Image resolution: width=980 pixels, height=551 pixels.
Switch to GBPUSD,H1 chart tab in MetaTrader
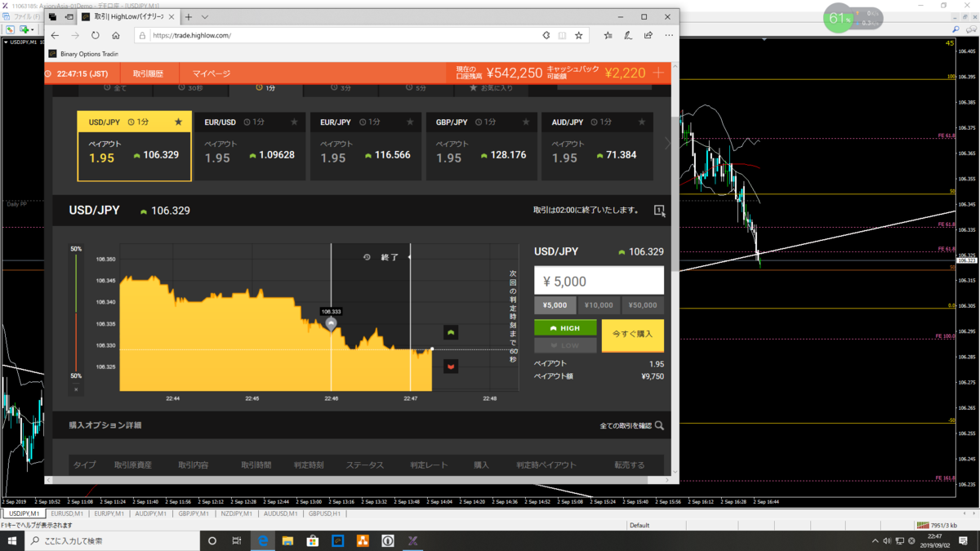click(325, 513)
